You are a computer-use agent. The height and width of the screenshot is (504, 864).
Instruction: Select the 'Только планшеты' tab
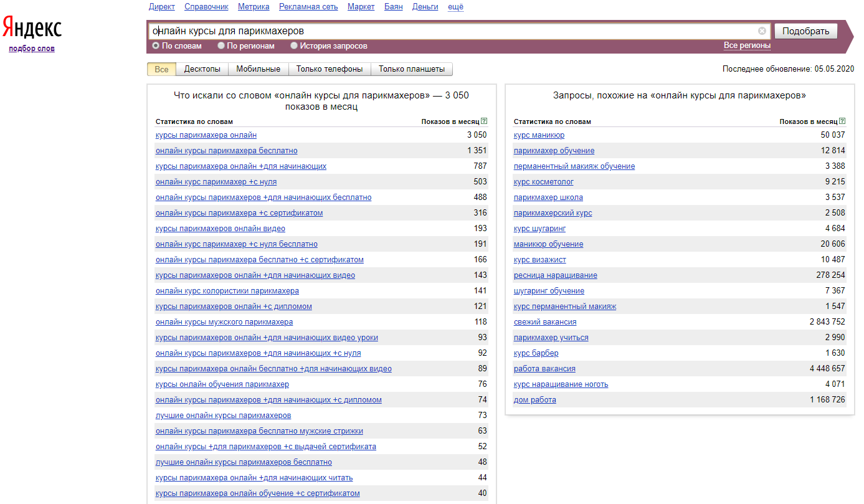(411, 69)
